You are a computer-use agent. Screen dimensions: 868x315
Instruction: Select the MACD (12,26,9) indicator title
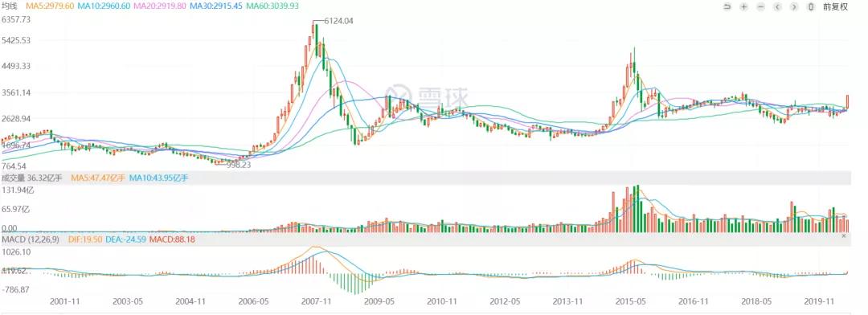point(31,239)
